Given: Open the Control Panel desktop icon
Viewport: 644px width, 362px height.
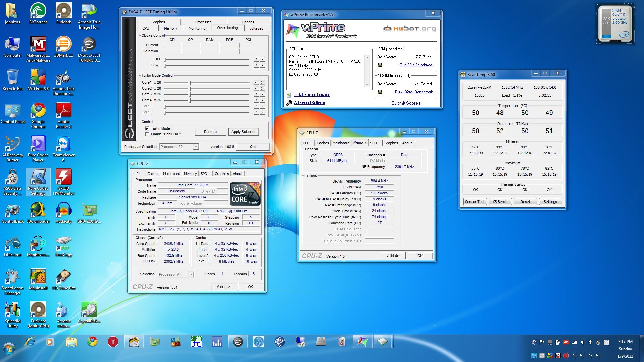Looking at the screenshot, I should 12,113.
